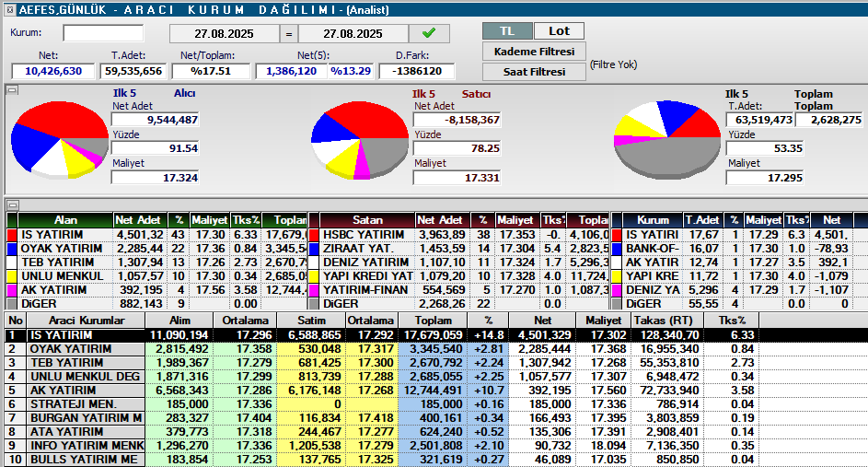Viewport: 868px width, 467px height.
Task: Click the No column header
Action: (16, 321)
